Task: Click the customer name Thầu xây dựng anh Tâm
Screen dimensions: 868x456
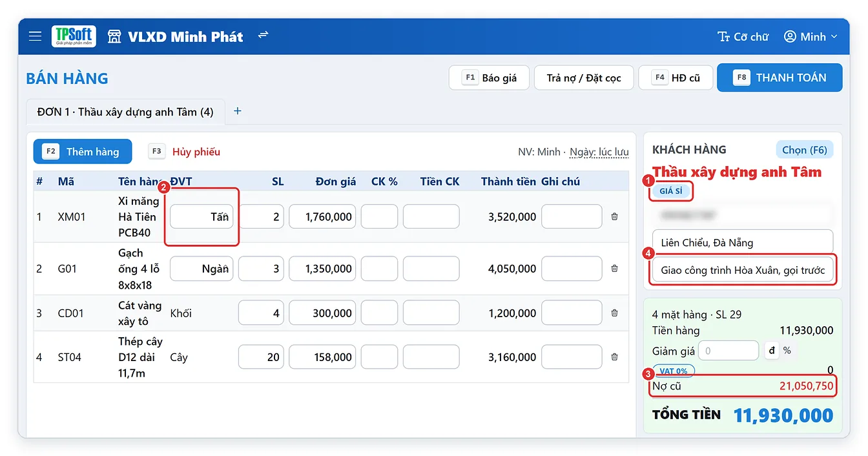Action: point(737,172)
